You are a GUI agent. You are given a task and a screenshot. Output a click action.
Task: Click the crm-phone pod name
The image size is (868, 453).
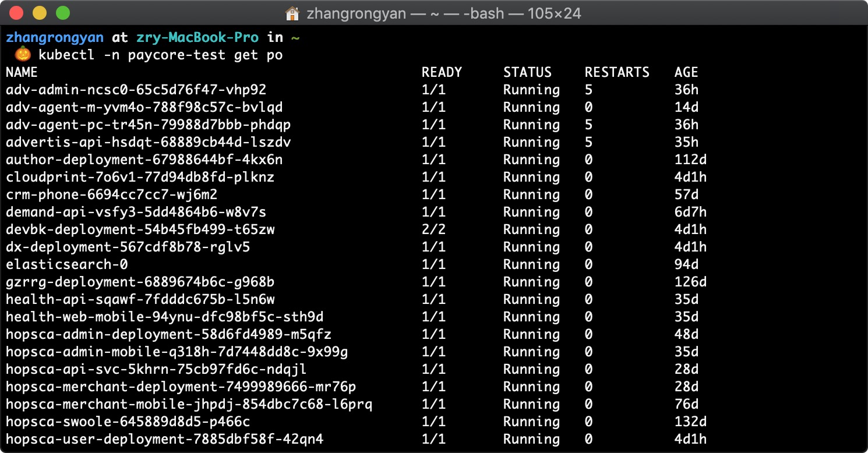coord(111,194)
